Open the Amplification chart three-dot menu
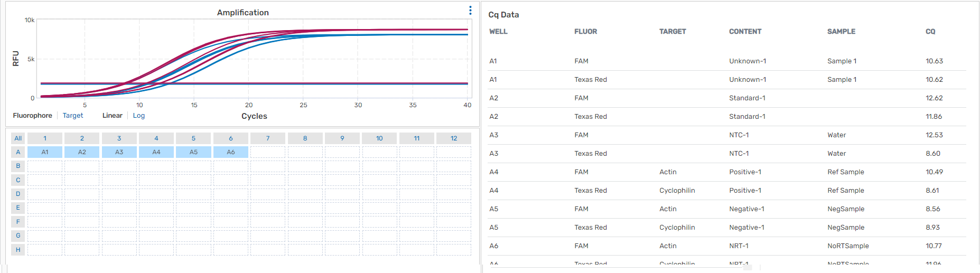 (470, 11)
